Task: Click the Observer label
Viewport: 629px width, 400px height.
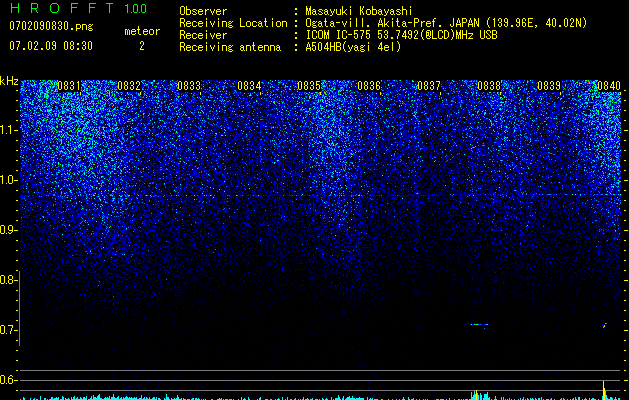Action: click(x=203, y=11)
